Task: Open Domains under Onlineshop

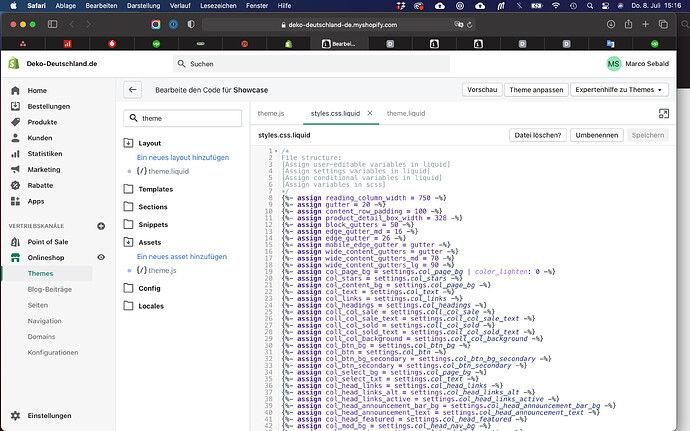Action: 41,336
